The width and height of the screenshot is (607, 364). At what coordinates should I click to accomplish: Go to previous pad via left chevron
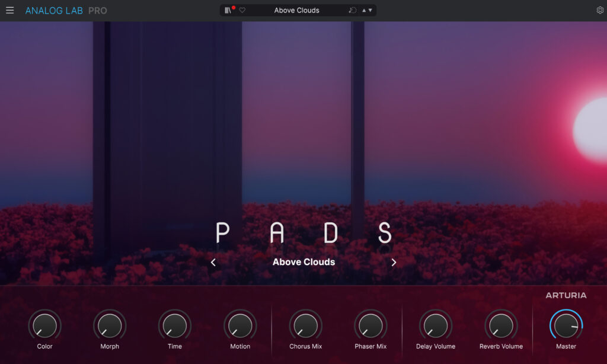tap(213, 261)
